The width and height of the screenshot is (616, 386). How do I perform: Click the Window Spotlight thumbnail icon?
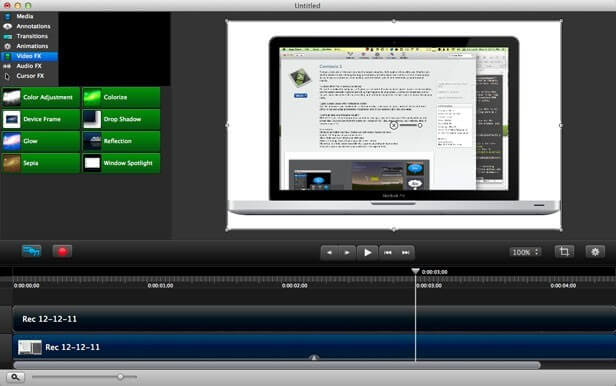point(92,163)
